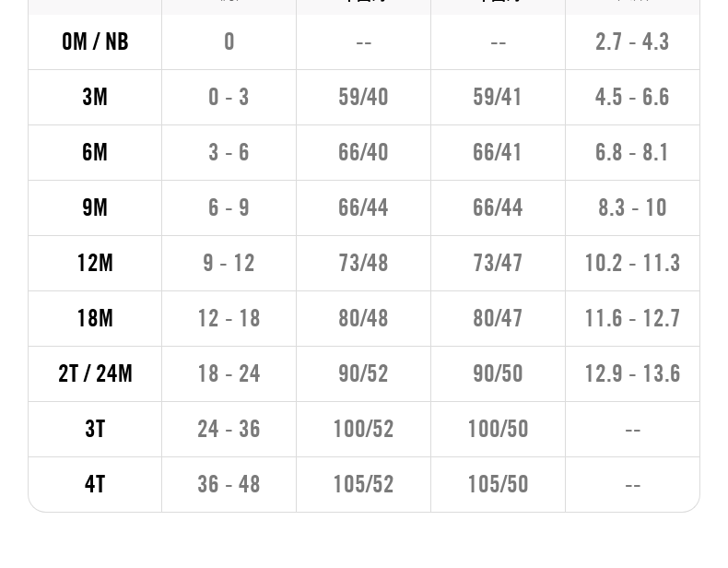Select the 2T / 24M size label
The height and width of the screenshot is (568, 728).
coord(95,373)
